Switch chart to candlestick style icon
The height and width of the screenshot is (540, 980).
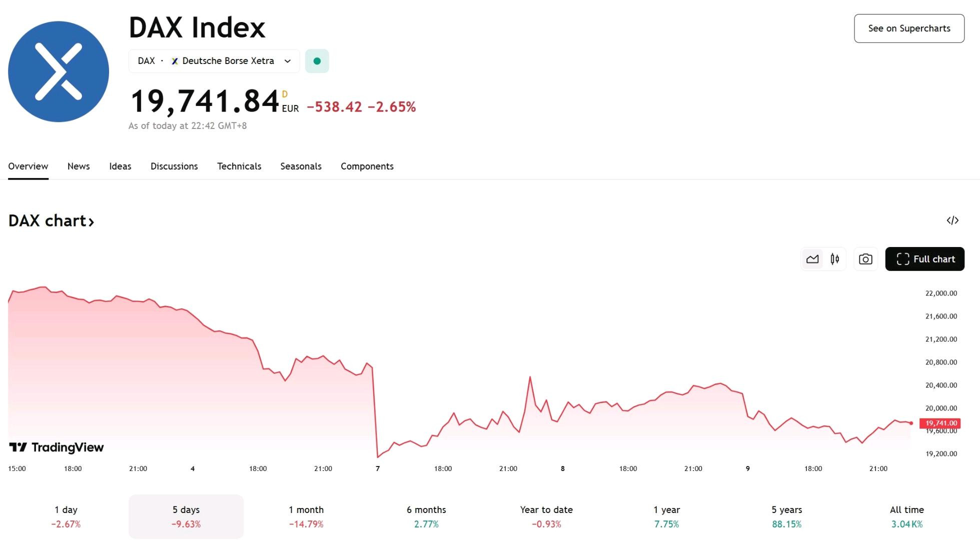click(x=835, y=259)
